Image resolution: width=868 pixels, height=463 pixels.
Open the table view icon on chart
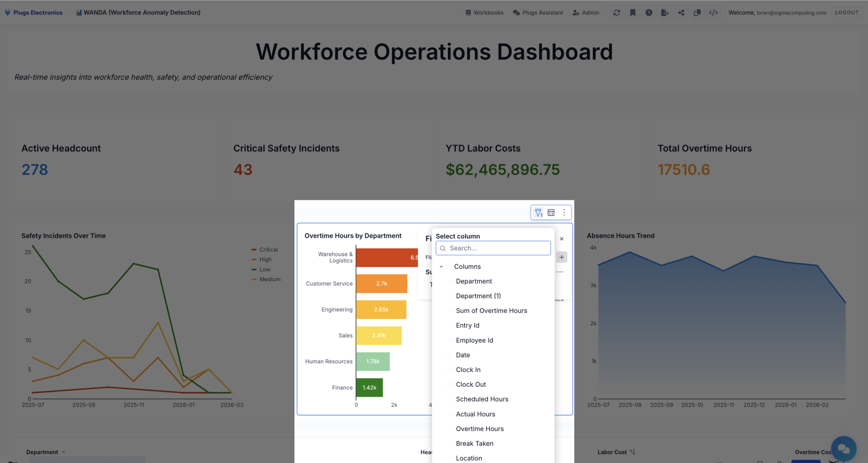coord(551,212)
